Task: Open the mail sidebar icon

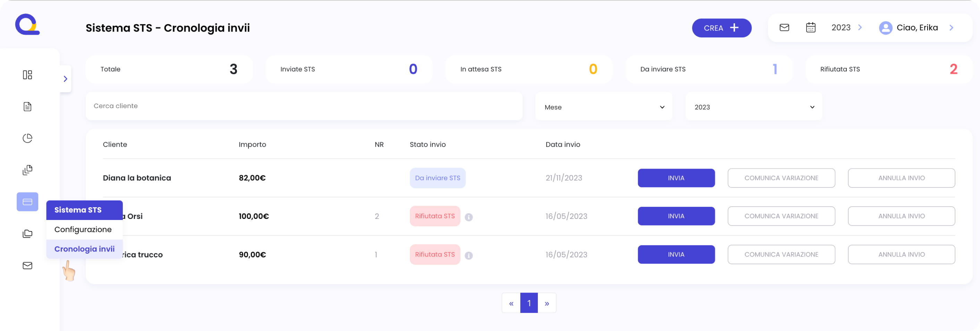Action: point(27,265)
